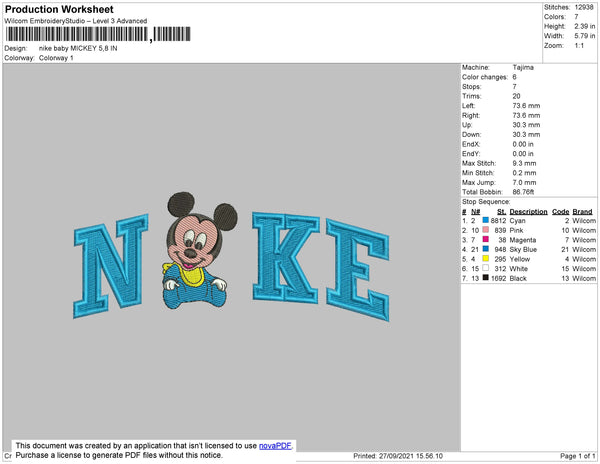Open the novaPDF hyperlink
This screenshot has height=464, width=600.
coord(275,446)
